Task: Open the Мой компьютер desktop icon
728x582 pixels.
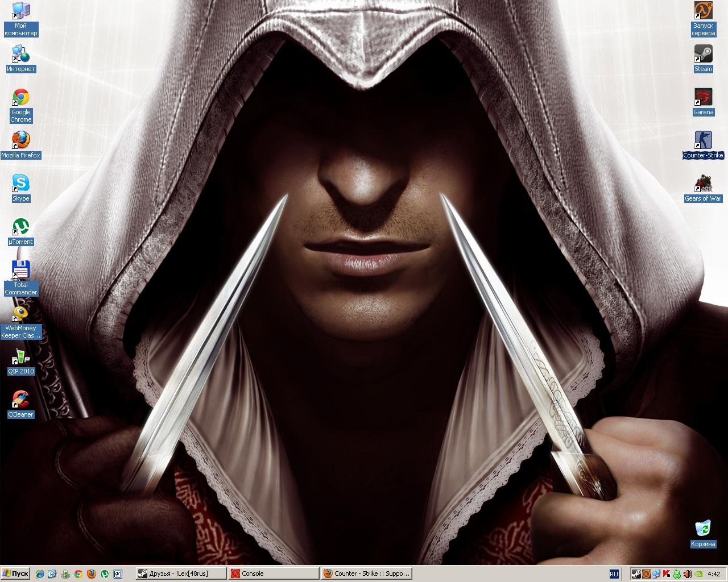Action: tap(20, 19)
